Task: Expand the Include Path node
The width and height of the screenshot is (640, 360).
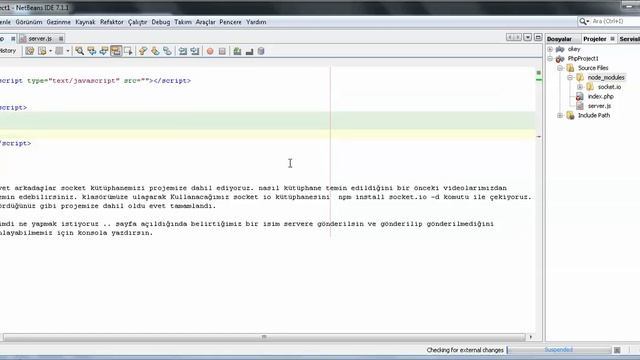Action: pyautogui.click(x=560, y=116)
